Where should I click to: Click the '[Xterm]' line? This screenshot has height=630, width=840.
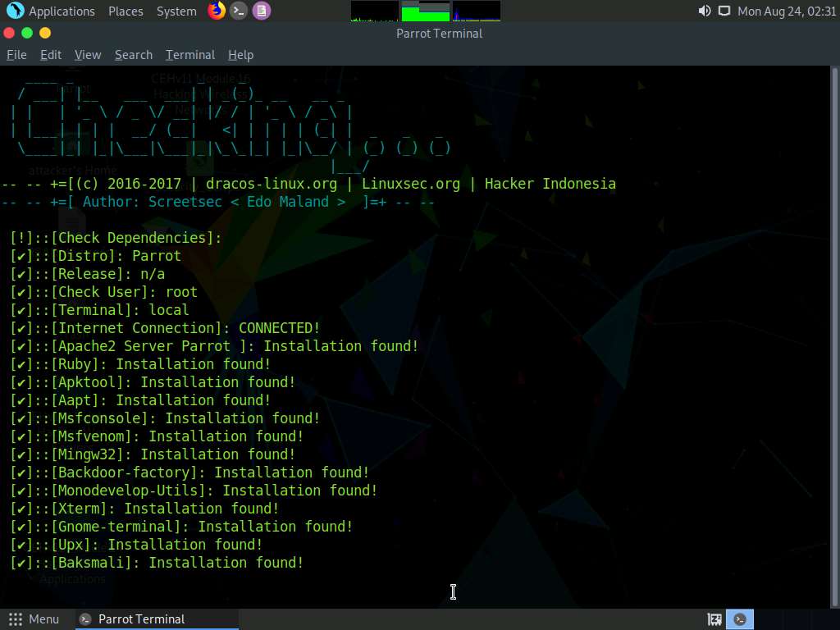click(144, 509)
